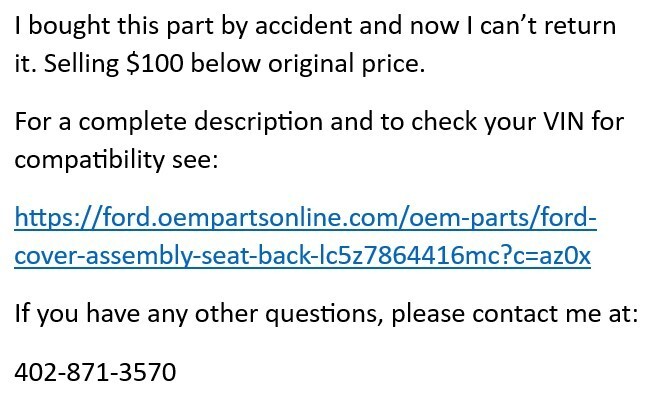Click the word "Selling" in the first paragraph
Screen dimensions: 651x393
point(81,64)
